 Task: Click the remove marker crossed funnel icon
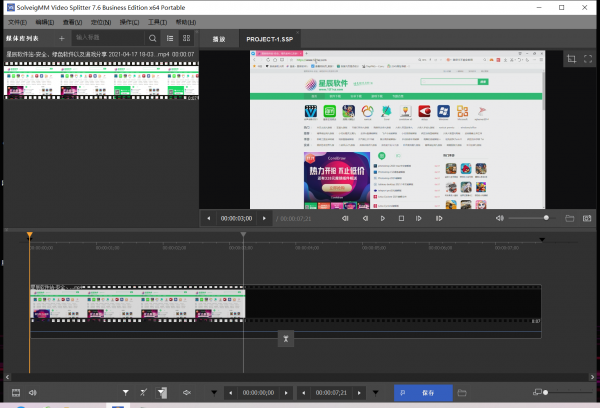[x=143, y=393]
